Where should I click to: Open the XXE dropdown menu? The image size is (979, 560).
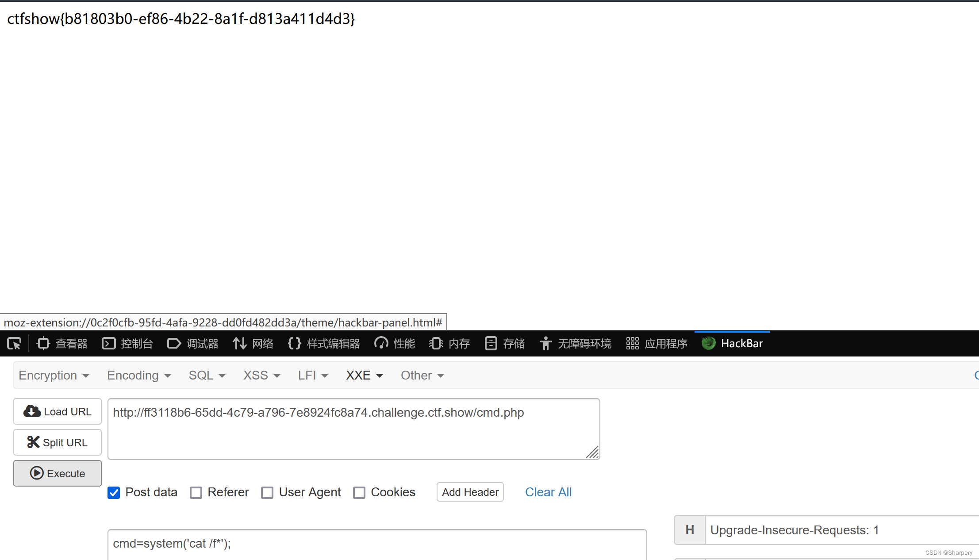pos(364,376)
